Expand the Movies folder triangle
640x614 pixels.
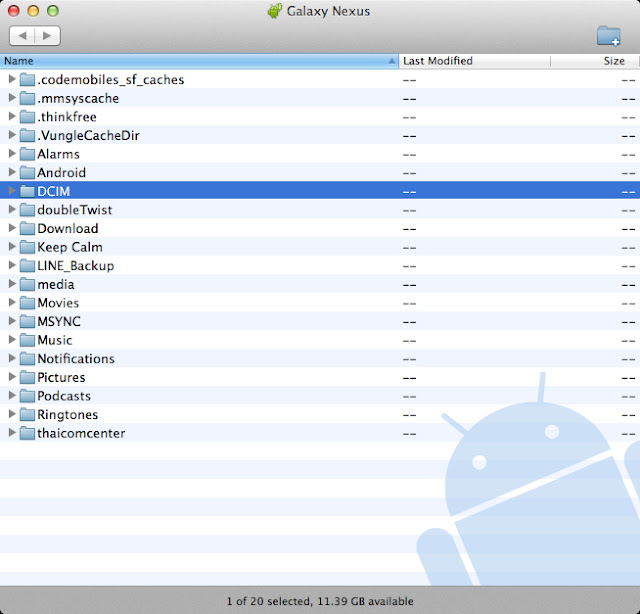click(12, 302)
